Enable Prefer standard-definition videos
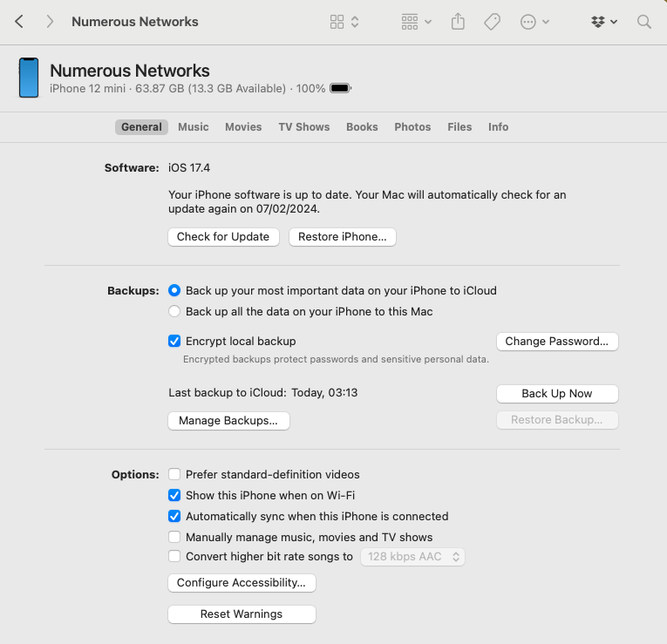This screenshot has height=644, width=667. (x=174, y=474)
